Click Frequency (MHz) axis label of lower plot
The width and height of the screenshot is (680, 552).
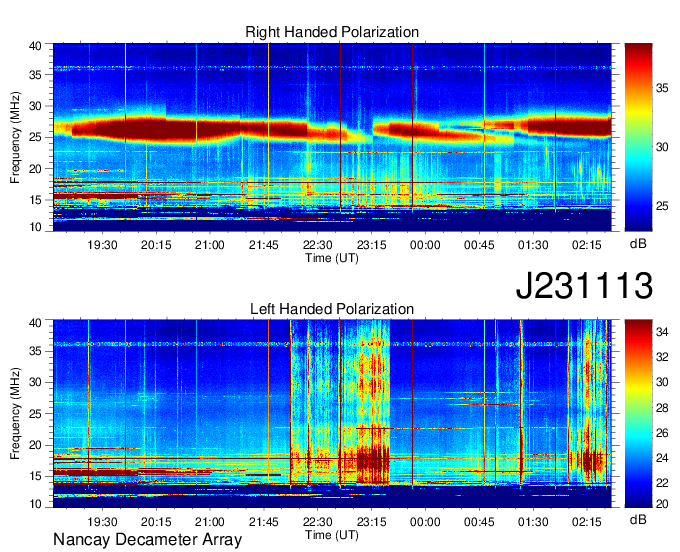point(15,414)
